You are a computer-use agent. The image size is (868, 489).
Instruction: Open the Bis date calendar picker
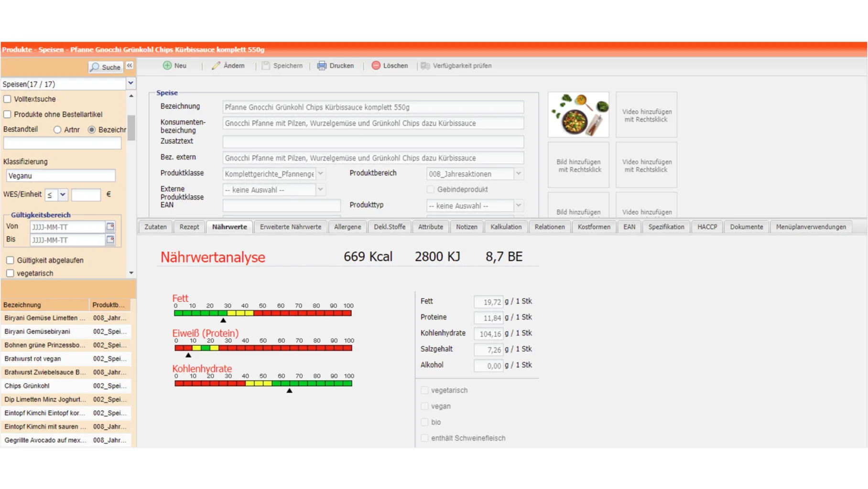click(x=110, y=239)
